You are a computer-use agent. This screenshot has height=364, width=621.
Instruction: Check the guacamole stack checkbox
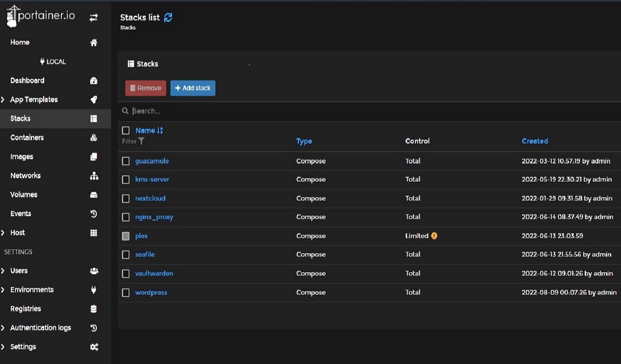[126, 161]
